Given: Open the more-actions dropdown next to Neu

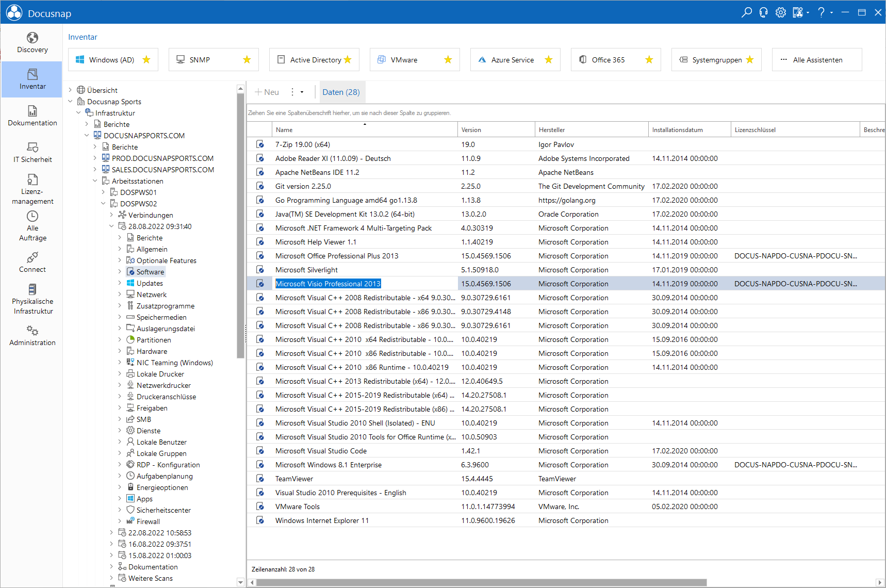Looking at the screenshot, I should click(297, 92).
